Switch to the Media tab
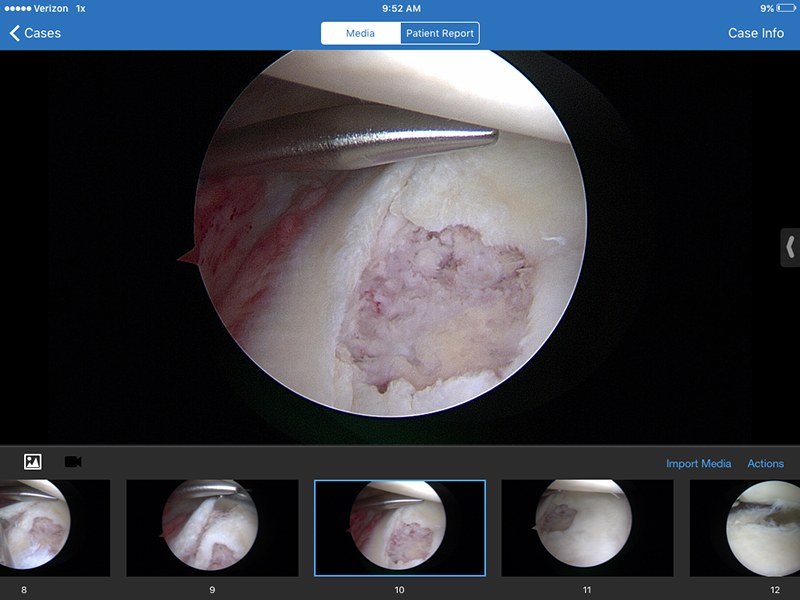Image resolution: width=800 pixels, height=600 pixels. (x=361, y=33)
